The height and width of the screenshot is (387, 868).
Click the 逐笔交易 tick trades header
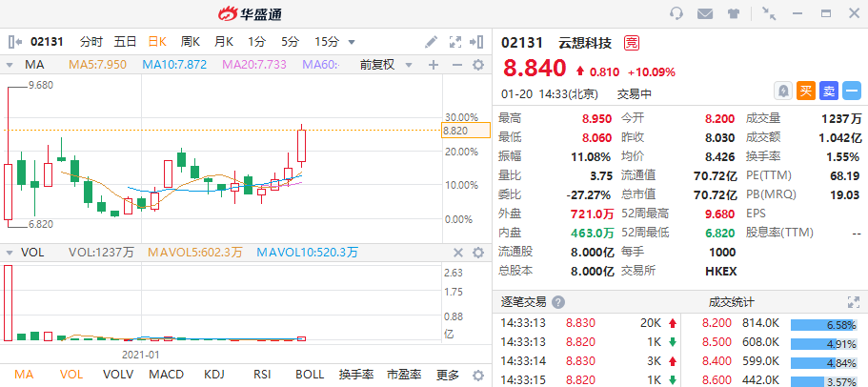click(x=524, y=302)
